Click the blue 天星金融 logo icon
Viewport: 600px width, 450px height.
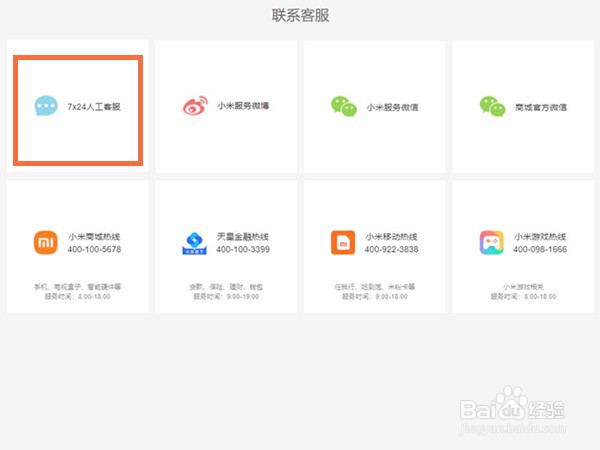tap(194, 243)
